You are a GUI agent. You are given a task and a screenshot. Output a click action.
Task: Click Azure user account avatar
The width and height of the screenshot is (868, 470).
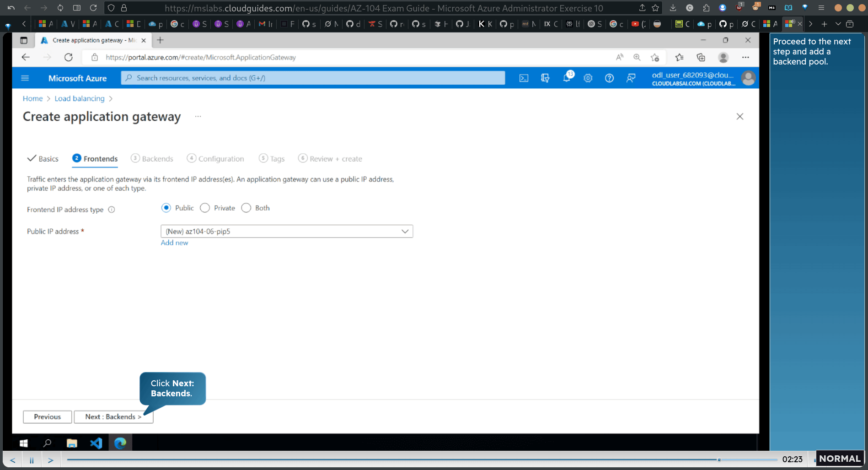(x=748, y=78)
